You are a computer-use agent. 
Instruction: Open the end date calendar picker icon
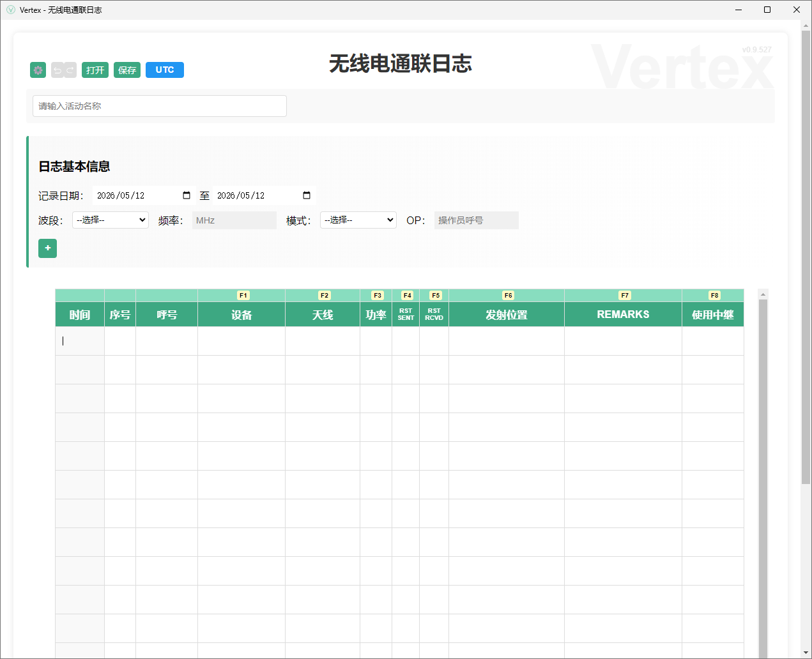[307, 195]
